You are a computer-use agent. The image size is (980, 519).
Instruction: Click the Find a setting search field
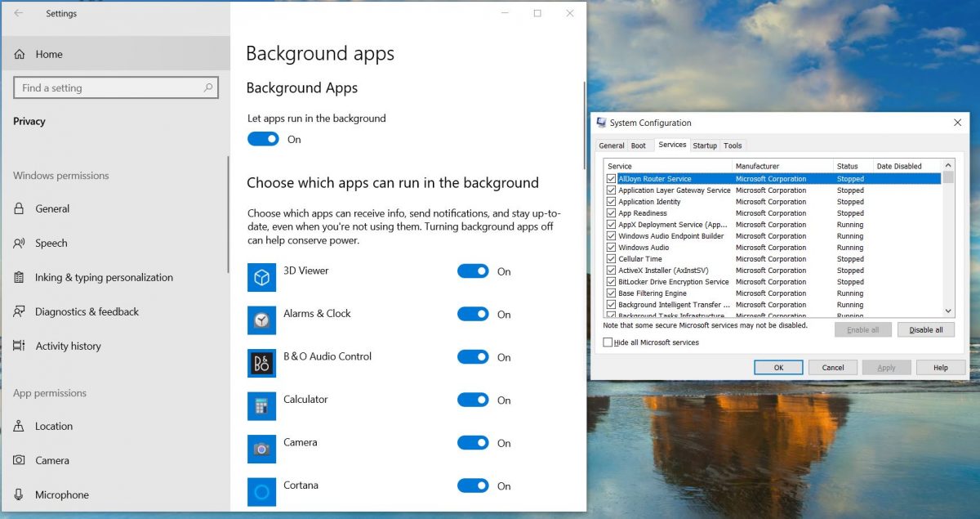pyautogui.click(x=116, y=87)
